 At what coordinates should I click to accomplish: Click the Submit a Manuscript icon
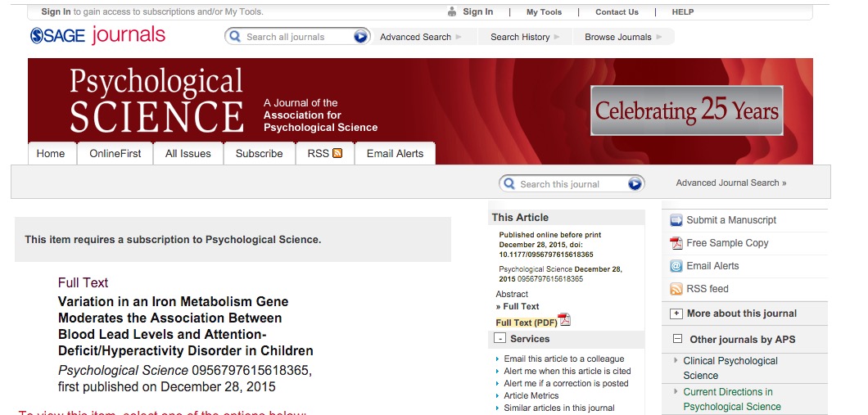pos(676,220)
